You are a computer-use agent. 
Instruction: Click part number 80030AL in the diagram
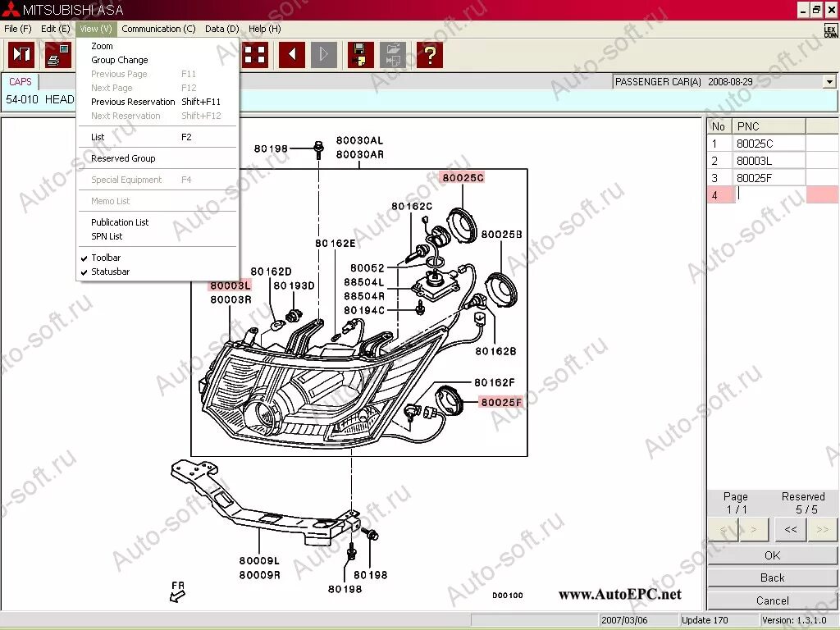359,140
